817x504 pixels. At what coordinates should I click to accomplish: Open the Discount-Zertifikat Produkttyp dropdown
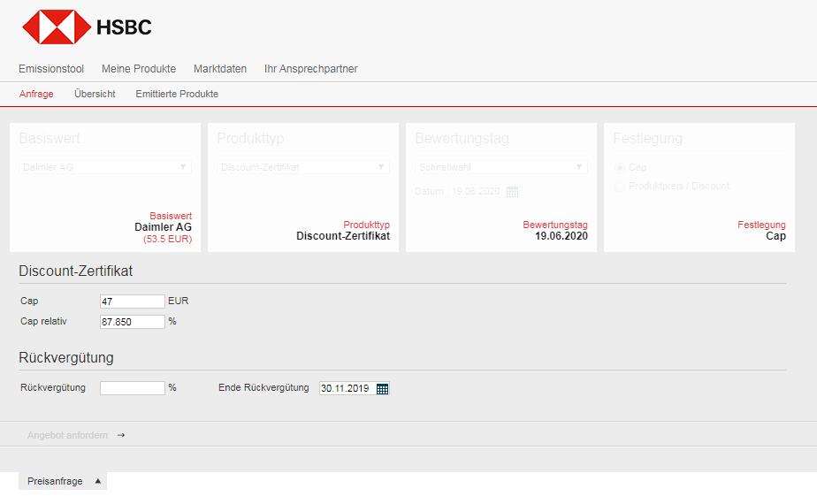[x=303, y=167]
